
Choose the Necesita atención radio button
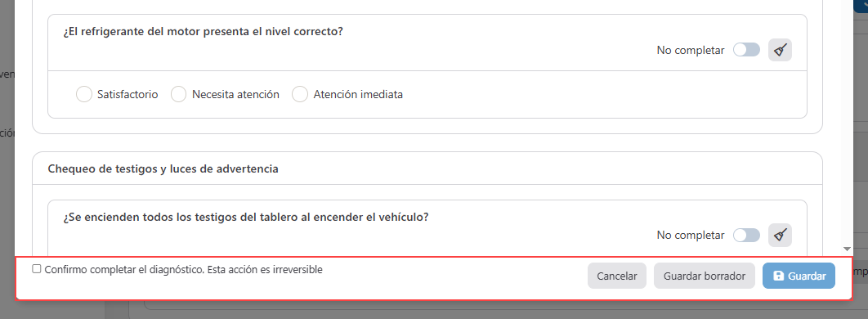tap(178, 95)
